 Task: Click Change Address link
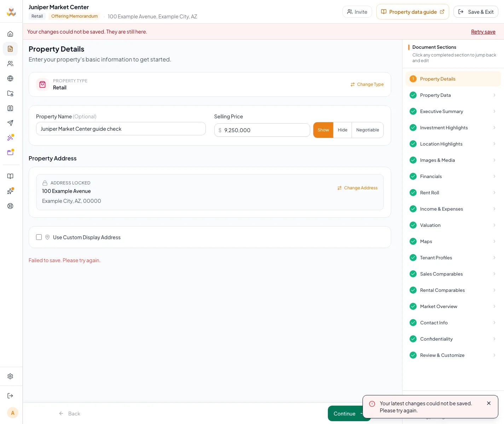click(358, 188)
